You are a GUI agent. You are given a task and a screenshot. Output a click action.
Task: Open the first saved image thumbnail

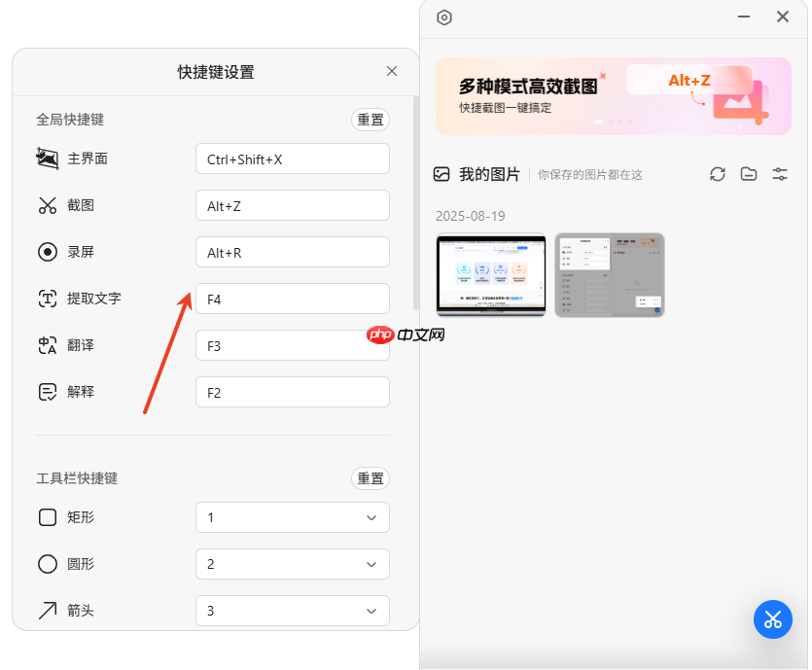[491, 275]
